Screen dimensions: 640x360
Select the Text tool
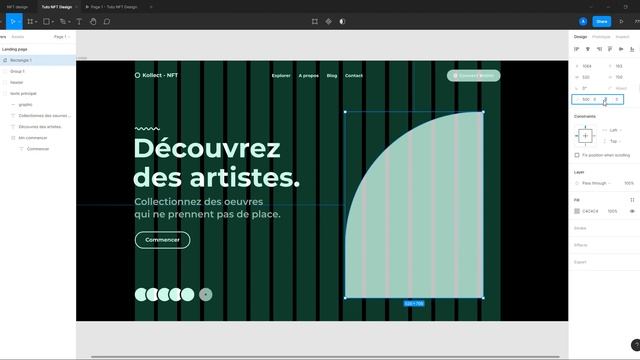coord(79,21)
